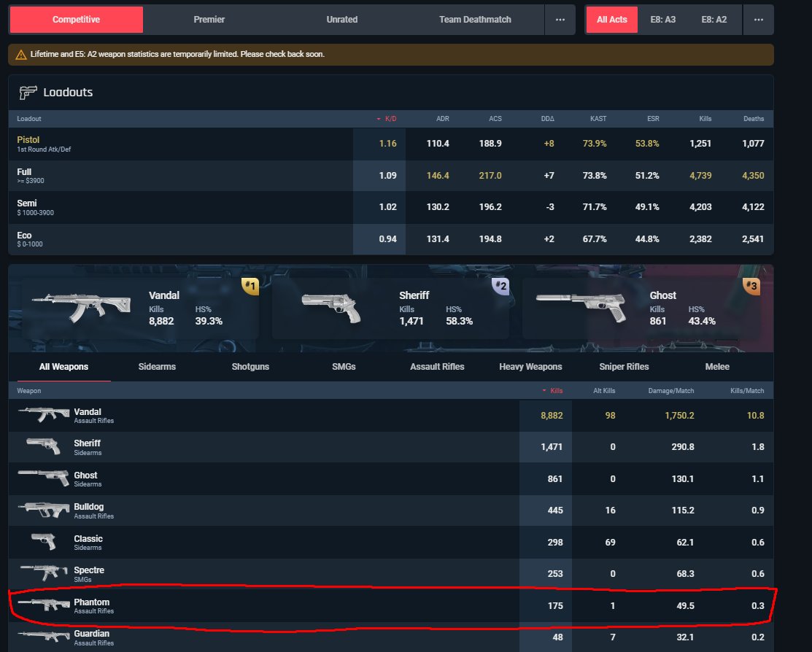Click the Phantom rifle icon in weapons table

44,605
